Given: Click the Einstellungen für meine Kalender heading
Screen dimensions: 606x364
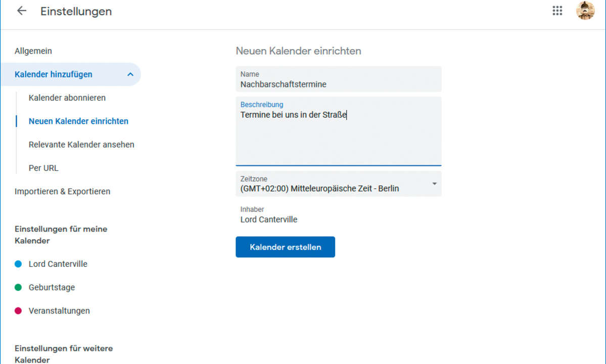Looking at the screenshot, I should coord(61,235).
